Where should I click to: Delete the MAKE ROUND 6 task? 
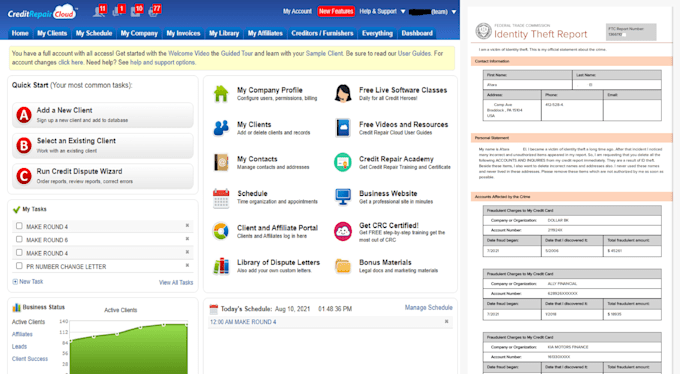(x=187, y=239)
